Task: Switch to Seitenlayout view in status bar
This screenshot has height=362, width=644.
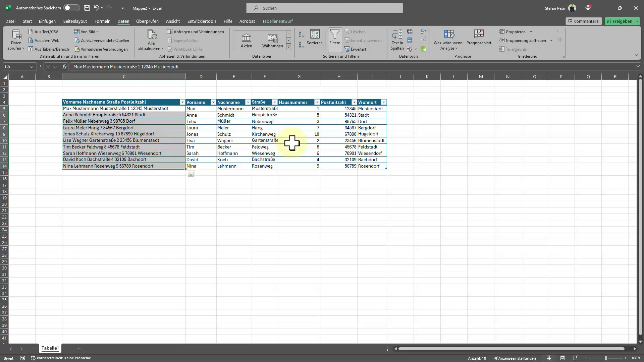Action: pyautogui.click(x=562, y=358)
